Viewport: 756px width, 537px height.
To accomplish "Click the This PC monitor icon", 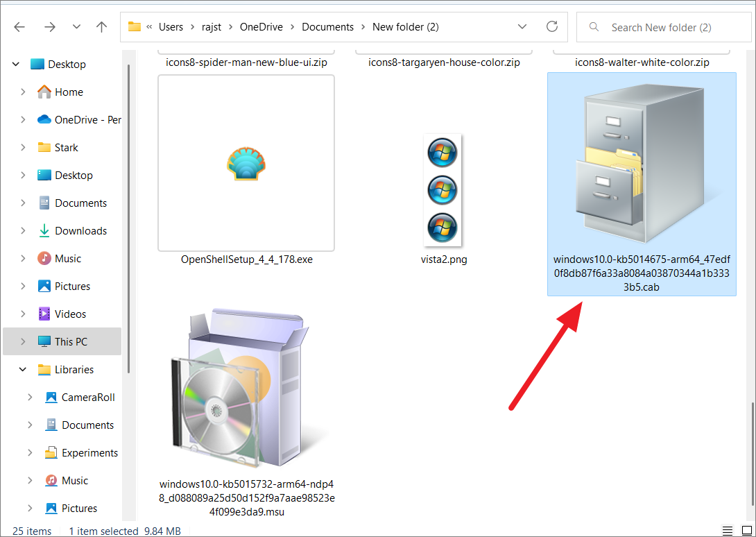I will (44, 341).
